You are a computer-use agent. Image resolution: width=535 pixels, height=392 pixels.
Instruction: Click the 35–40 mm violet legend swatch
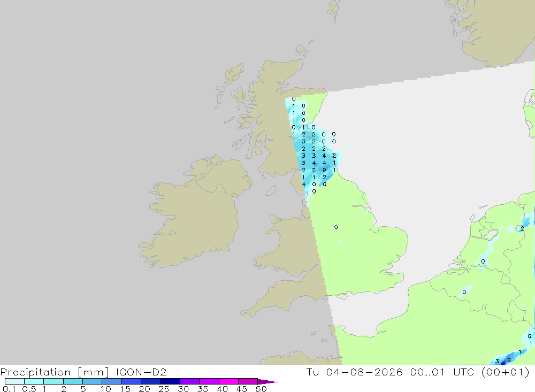(x=209, y=381)
